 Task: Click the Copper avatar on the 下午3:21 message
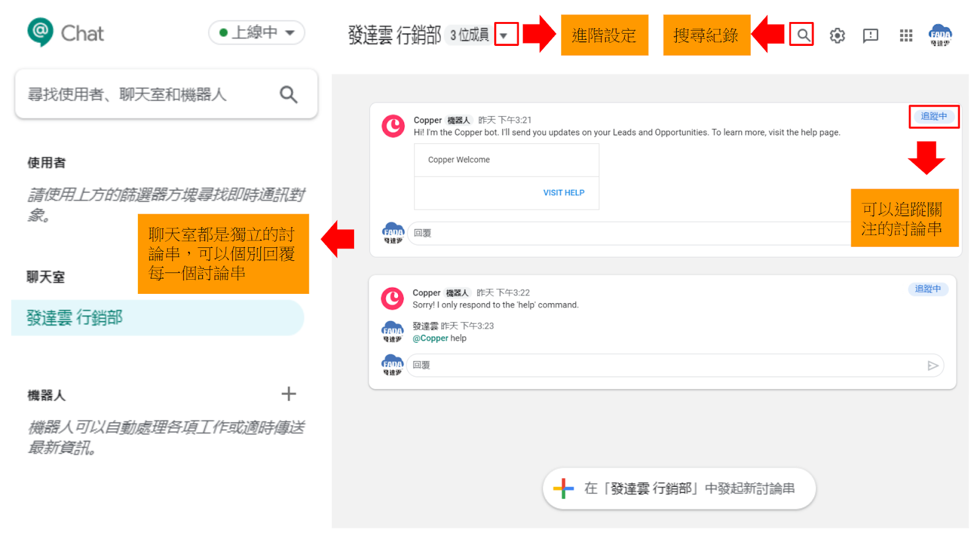(x=393, y=126)
